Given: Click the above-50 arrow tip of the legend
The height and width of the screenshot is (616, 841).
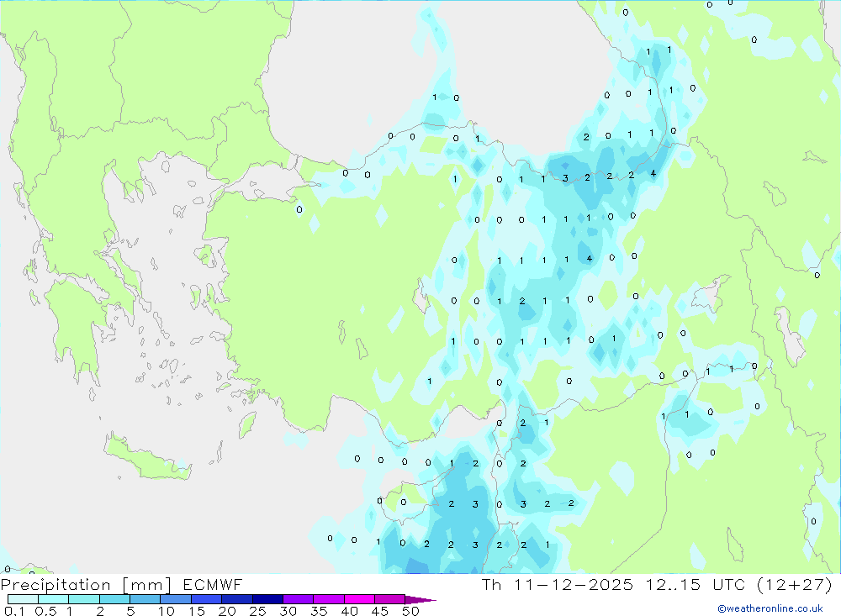Looking at the screenshot, I should point(420,600).
